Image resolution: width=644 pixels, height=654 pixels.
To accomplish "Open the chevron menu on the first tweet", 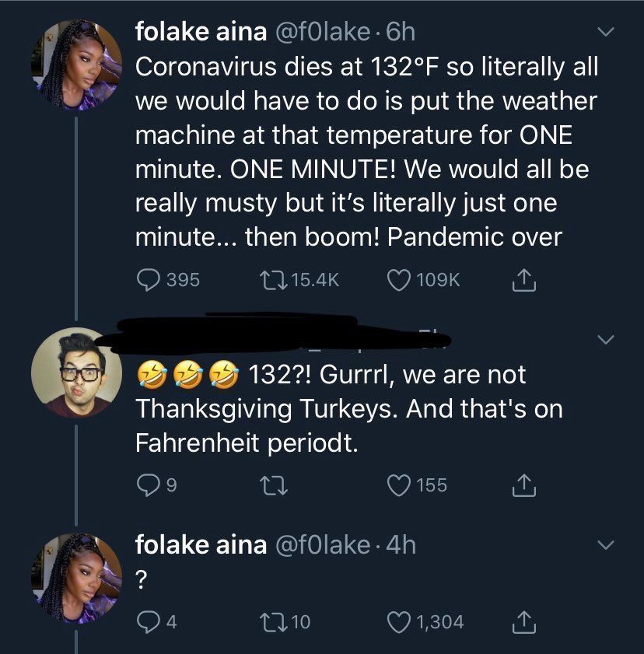I will click(x=606, y=32).
